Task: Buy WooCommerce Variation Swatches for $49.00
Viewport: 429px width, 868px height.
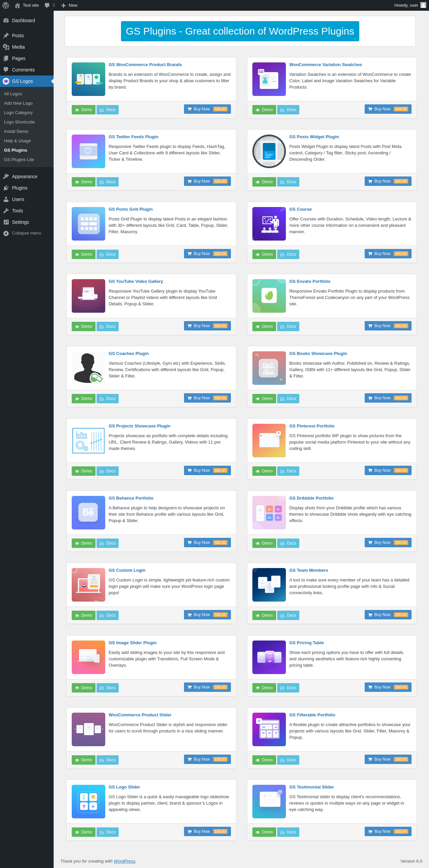Action: [x=388, y=109]
